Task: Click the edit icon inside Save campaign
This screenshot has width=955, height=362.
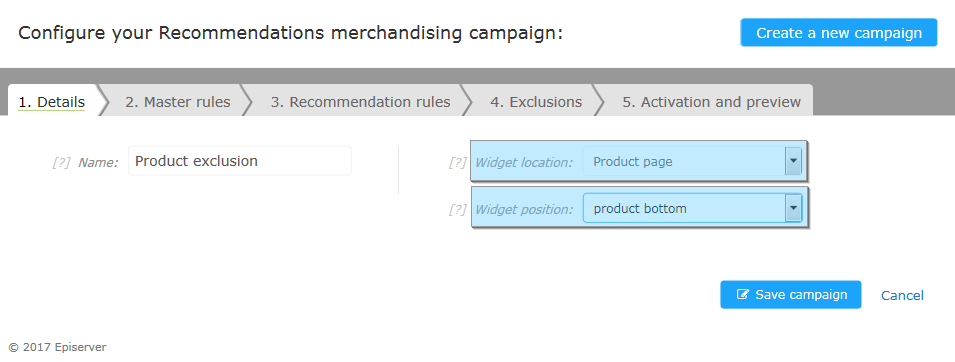Action: coord(742,294)
